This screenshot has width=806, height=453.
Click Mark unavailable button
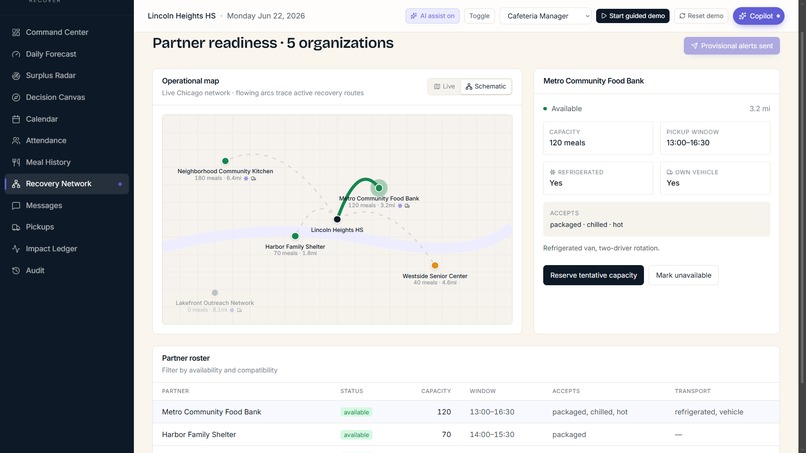pyautogui.click(x=683, y=275)
